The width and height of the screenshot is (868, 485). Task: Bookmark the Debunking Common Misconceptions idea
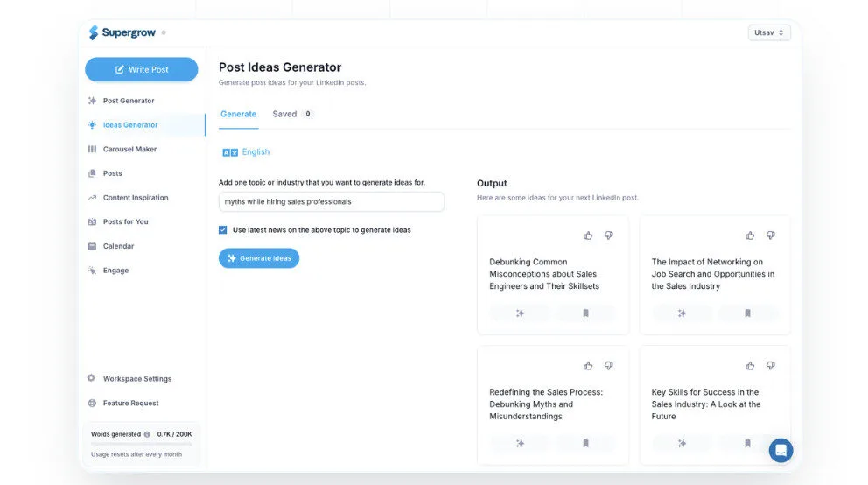585,313
